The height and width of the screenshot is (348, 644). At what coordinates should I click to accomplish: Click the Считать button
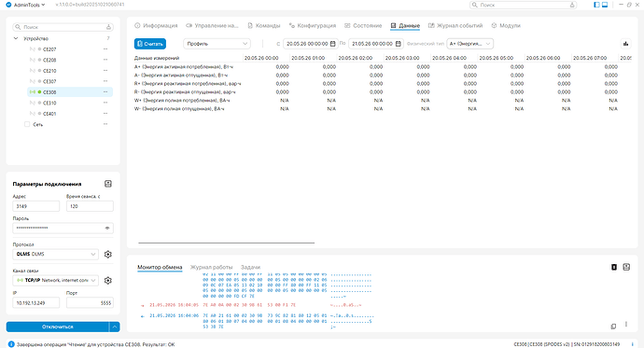(150, 44)
